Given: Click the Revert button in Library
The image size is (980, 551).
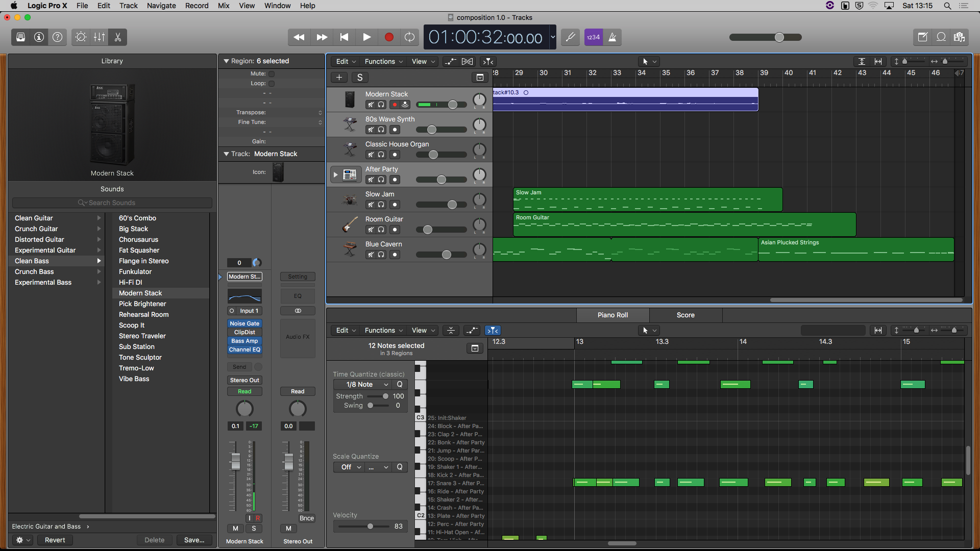Looking at the screenshot, I should point(55,540).
